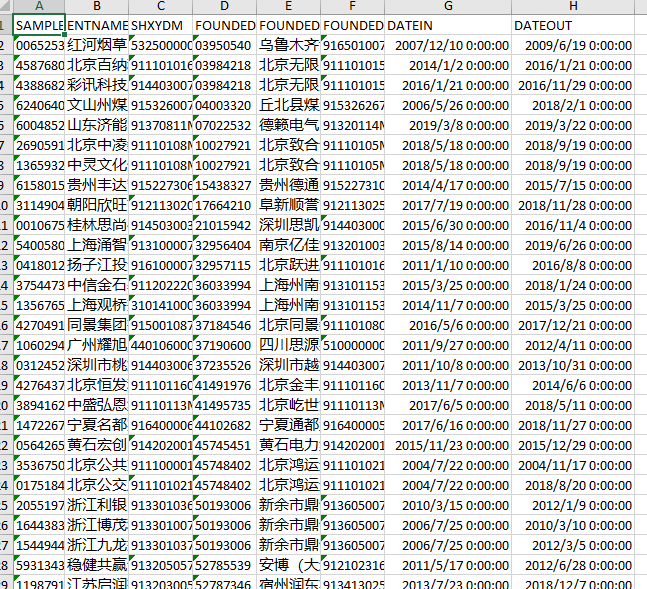Select date cell 2017/12/21 0:00:00
This screenshot has height=589, width=647.
pyautogui.click(x=573, y=325)
